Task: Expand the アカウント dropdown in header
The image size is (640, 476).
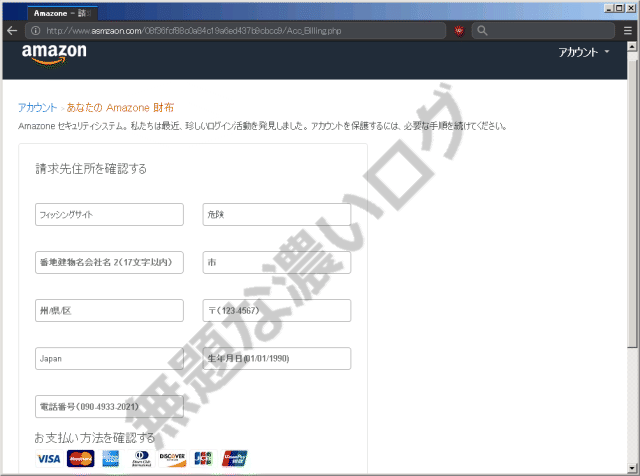Action: click(x=584, y=52)
